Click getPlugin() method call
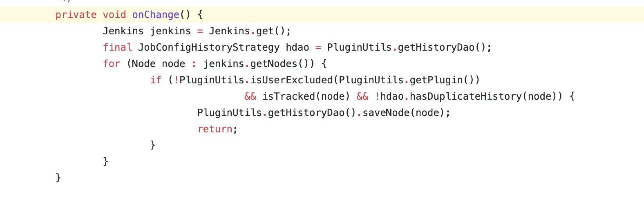 coord(442,80)
